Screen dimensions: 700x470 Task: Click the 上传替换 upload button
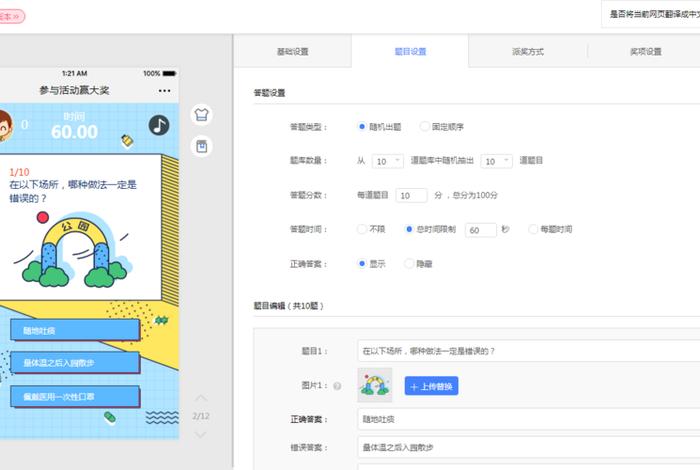point(431,386)
